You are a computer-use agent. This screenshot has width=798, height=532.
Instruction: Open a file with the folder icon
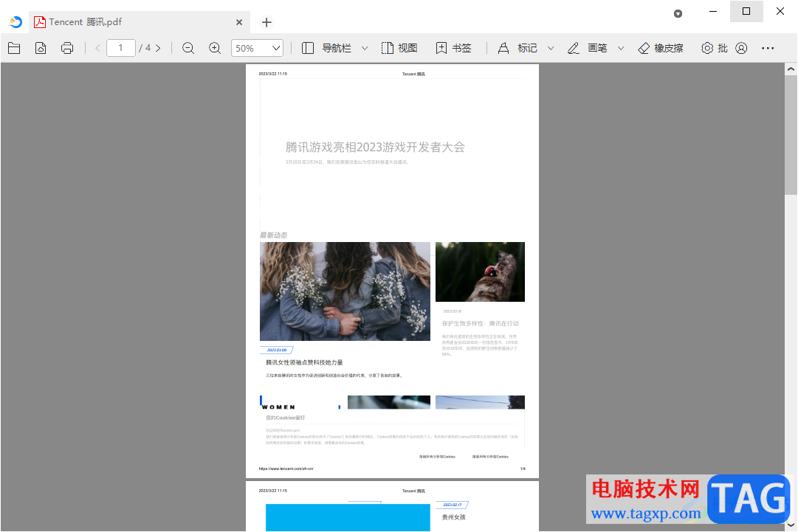click(x=14, y=48)
